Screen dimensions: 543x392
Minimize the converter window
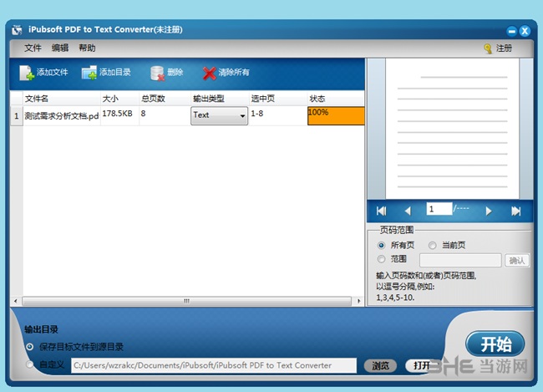coord(511,31)
